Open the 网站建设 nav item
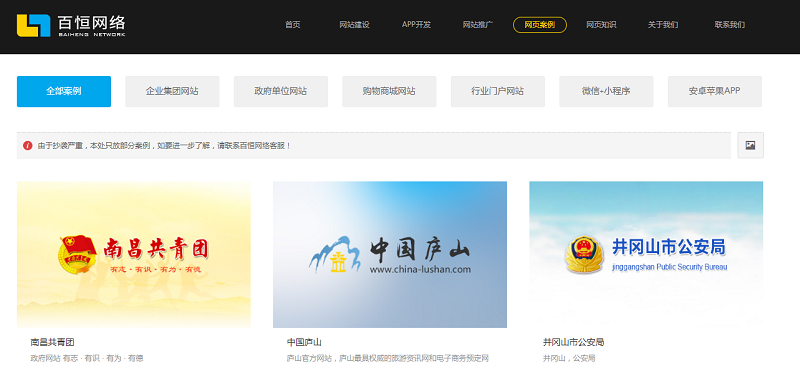The height and width of the screenshot is (374, 800). (x=354, y=24)
